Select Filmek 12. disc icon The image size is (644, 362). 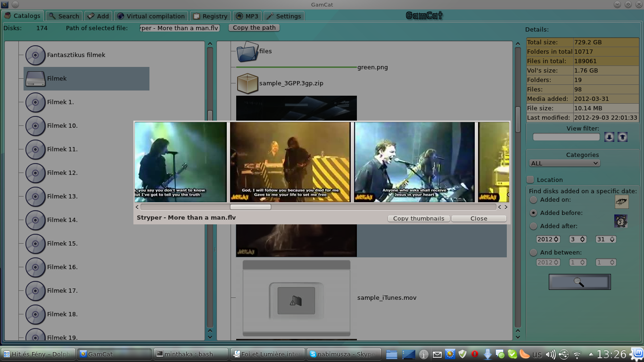tap(35, 173)
